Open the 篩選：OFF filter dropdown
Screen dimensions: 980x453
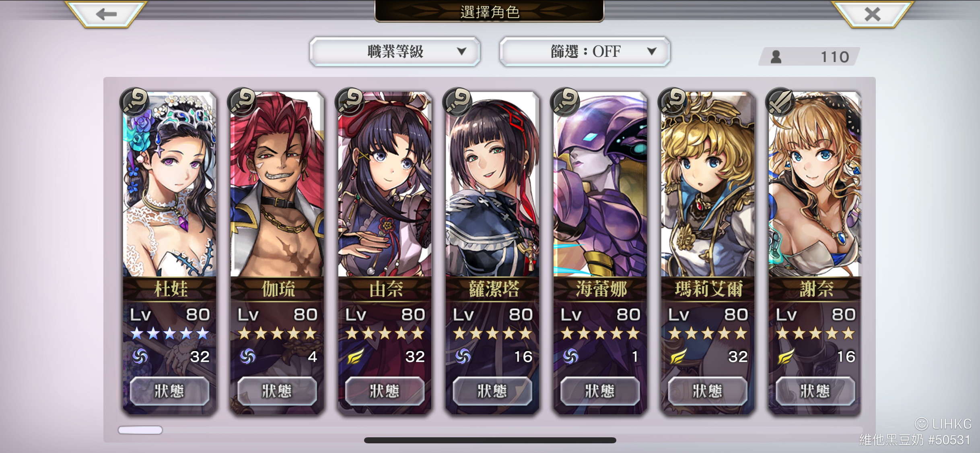(x=585, y=52)
